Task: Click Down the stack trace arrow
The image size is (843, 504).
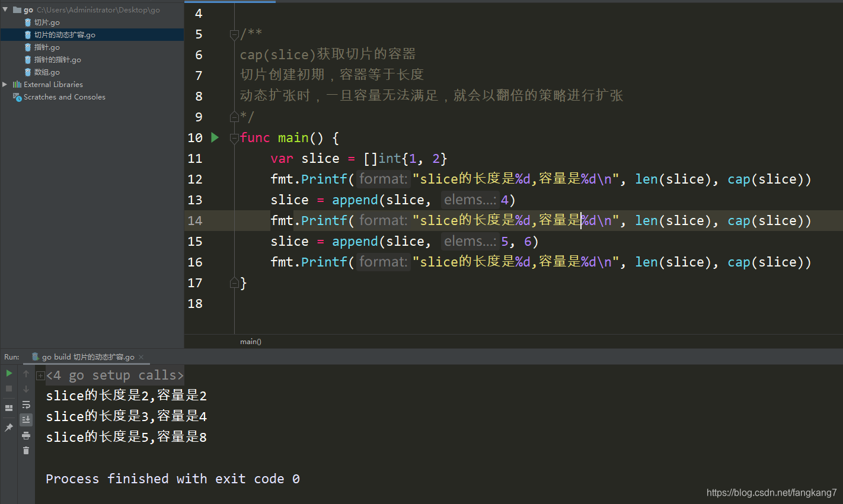Action: pos(26,389)
